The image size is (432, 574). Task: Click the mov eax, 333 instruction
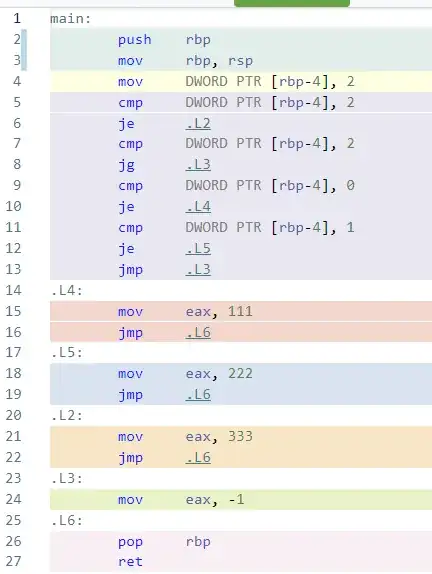(185, 437)
